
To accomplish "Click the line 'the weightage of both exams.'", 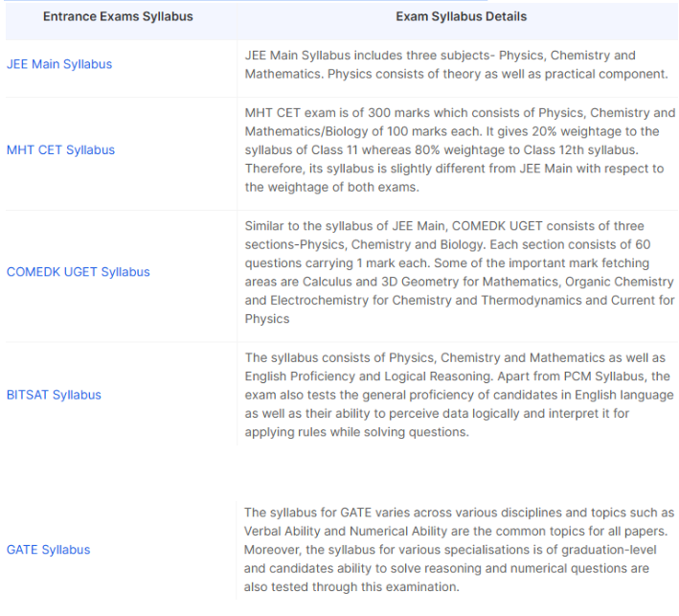I will 332,187.
